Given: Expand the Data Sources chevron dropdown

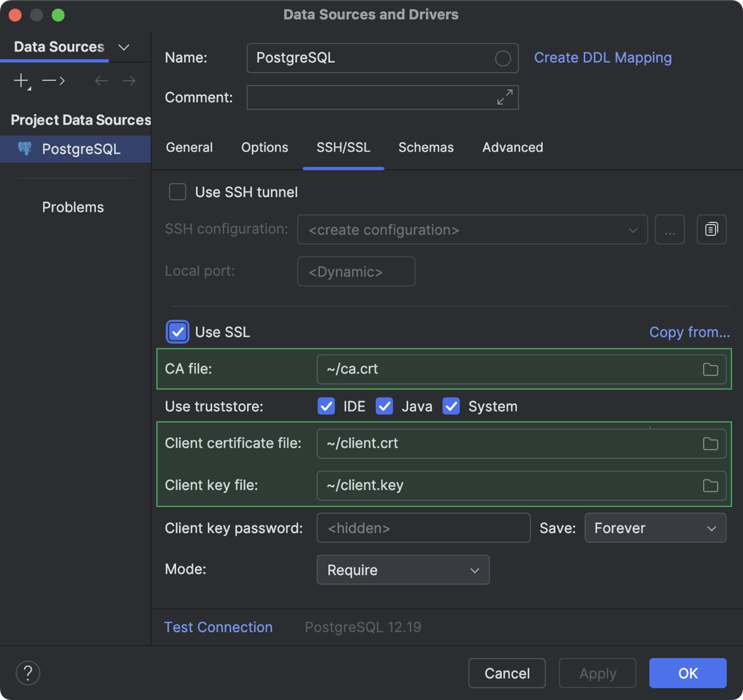Looking at the screenshot, I should coord(124,47).
